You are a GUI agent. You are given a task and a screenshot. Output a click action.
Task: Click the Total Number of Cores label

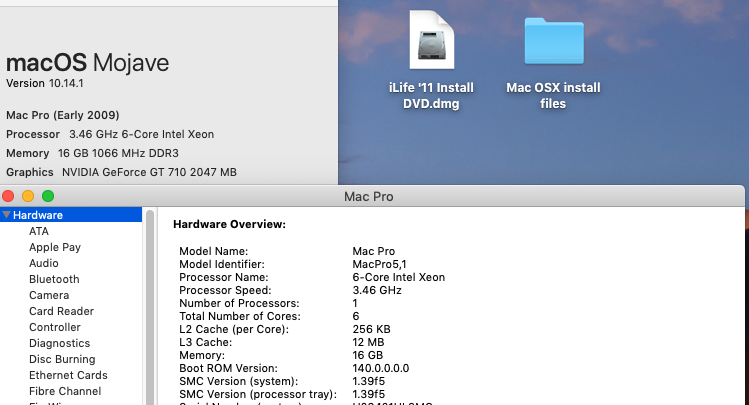(240, 316)
